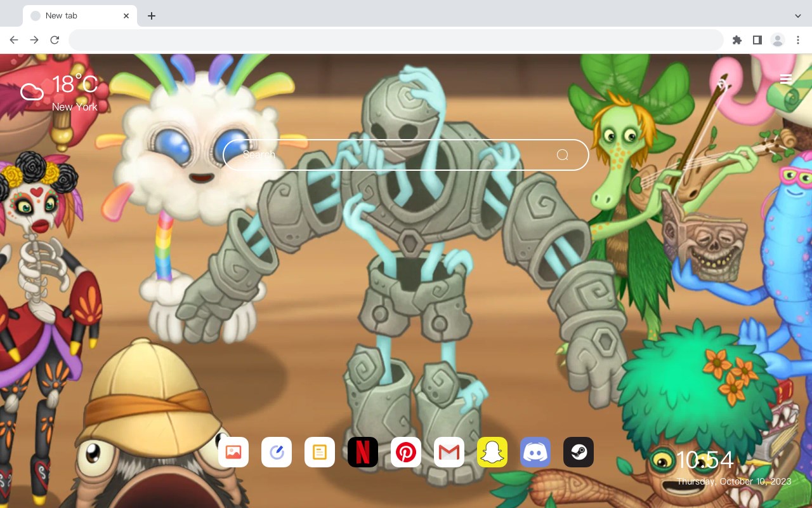Image resolution: width=812 pixels, height=508 pixels.
Task: Go back to the previous page
Action: (x=14, y=40)
